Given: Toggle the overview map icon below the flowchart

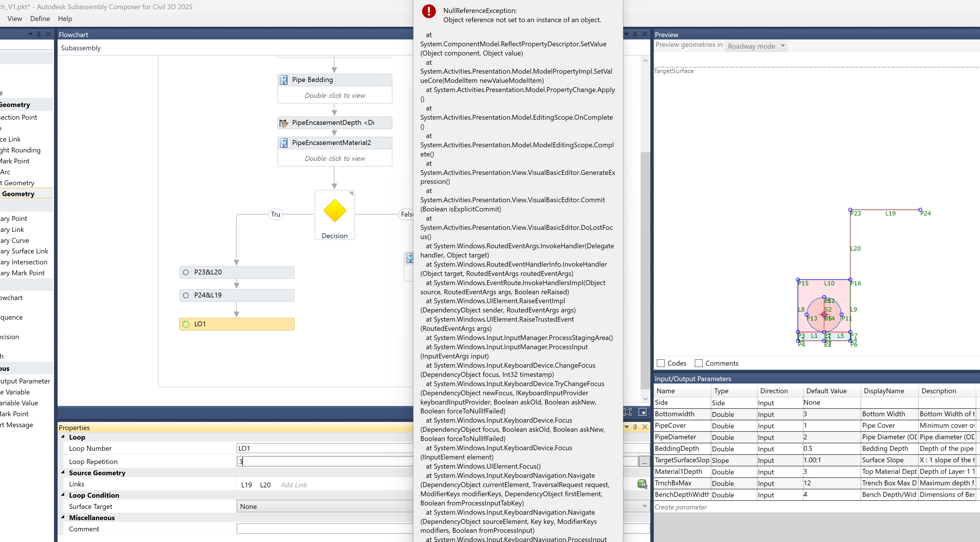Looking at the screenshot, I should click(x=643, y=412).
